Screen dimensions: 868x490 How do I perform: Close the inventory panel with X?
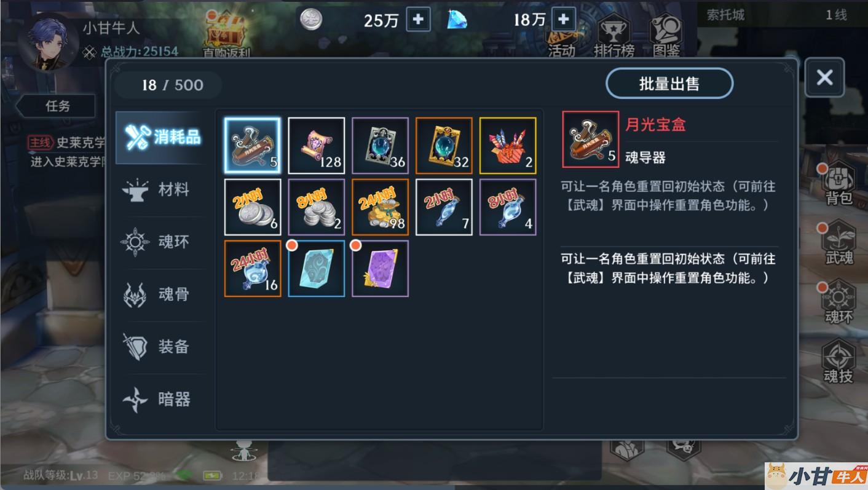click(x=824, y=77)
